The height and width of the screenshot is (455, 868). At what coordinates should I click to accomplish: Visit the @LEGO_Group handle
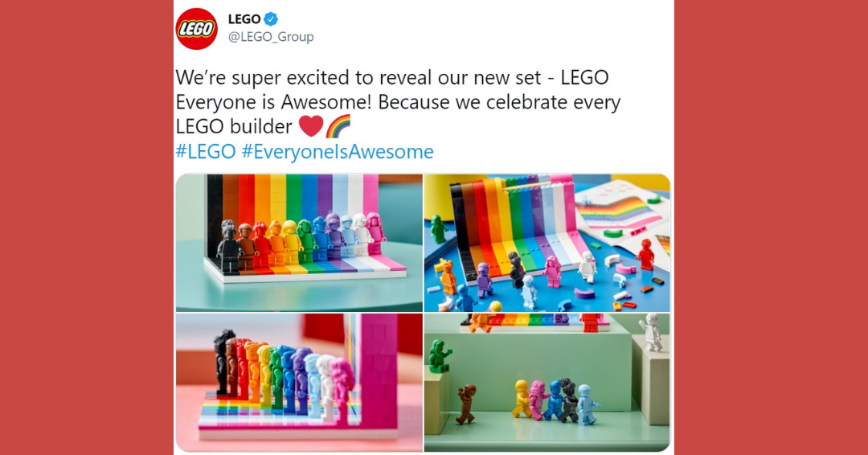point(271,37)
